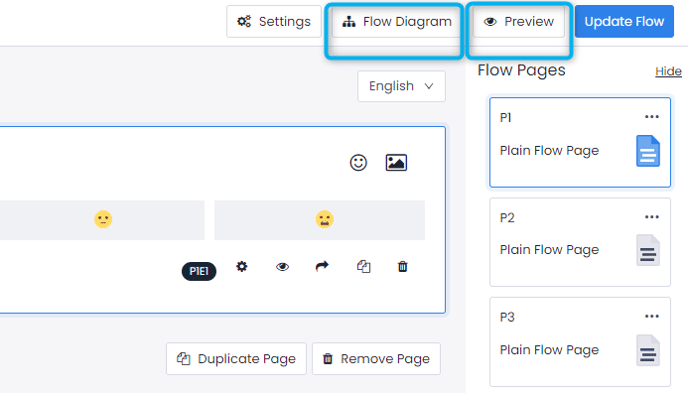Expand P3 page ellipsis menu
The height and width of the screenshot is (393, 688).
click(652, 316)
